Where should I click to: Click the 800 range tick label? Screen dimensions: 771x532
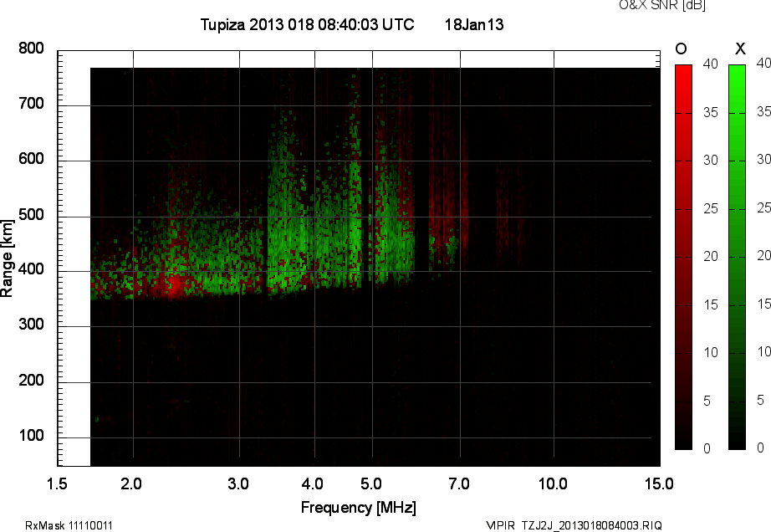31,49
